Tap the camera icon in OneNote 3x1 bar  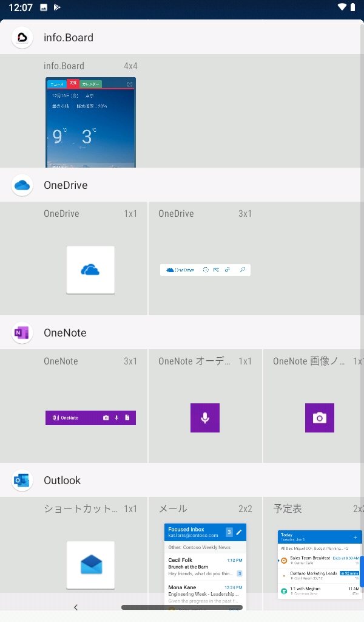pos(106,418)
